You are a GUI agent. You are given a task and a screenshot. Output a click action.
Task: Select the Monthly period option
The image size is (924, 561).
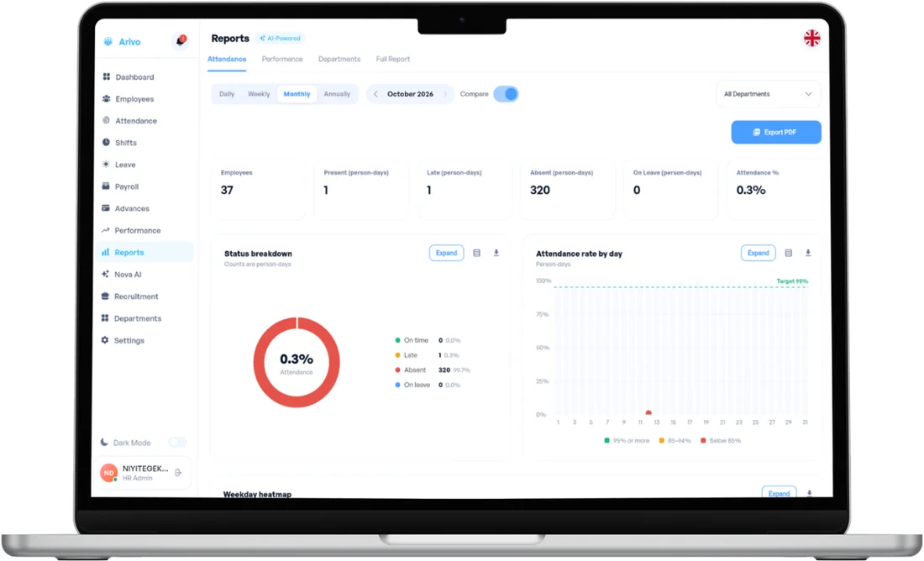click(x=297, y=94)
